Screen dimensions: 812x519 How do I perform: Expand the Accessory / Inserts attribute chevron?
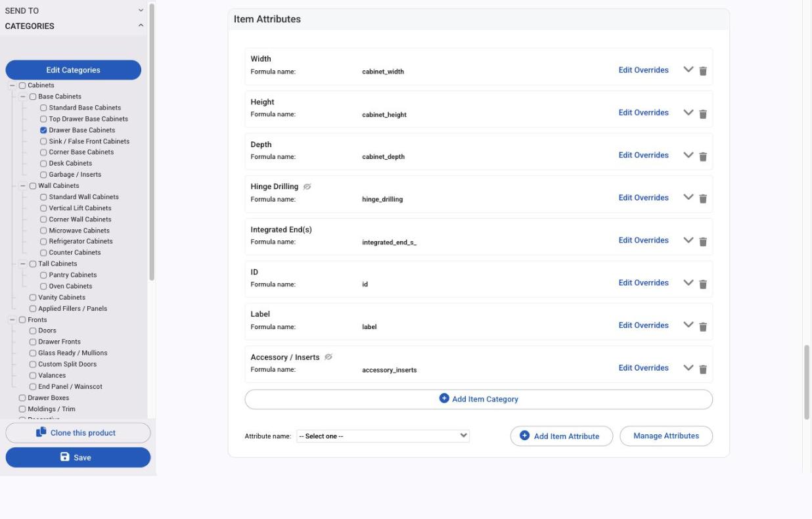688,368
